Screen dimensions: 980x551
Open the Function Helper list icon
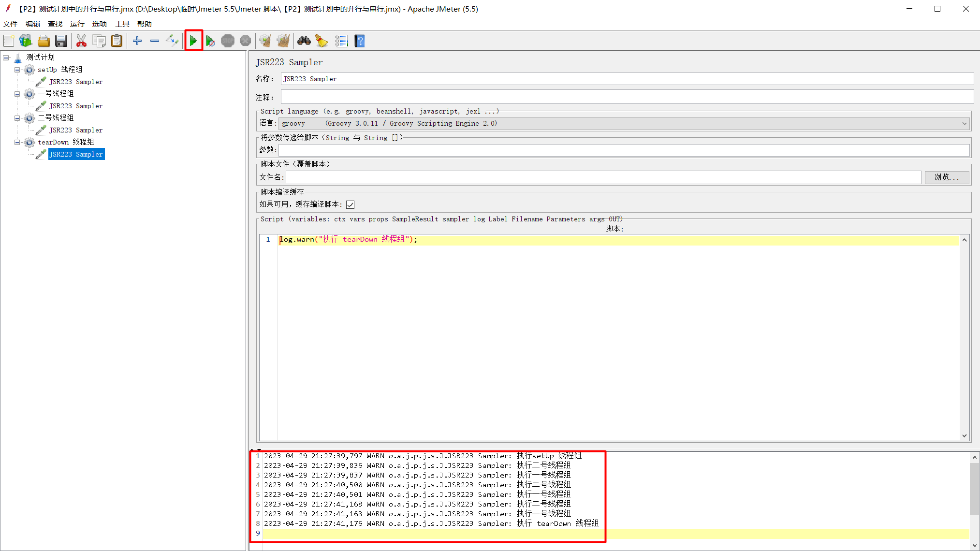(342, 41)
